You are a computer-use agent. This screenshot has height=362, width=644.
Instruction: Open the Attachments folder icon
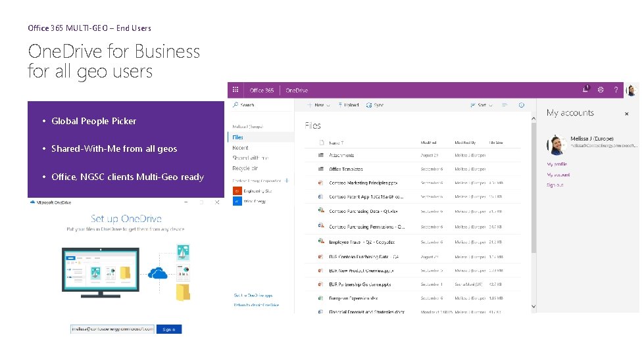point(321,155)
